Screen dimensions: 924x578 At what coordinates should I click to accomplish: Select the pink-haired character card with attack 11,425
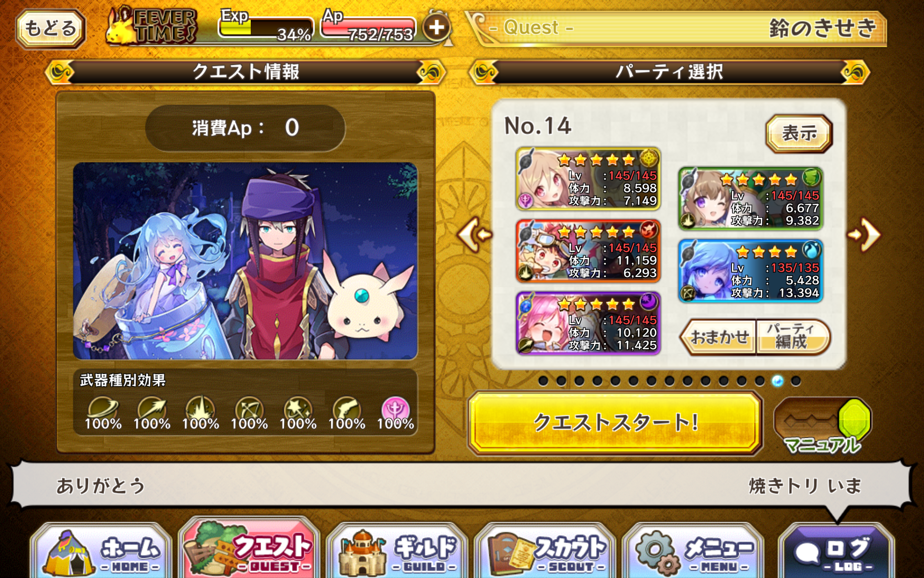coord(588,323)
